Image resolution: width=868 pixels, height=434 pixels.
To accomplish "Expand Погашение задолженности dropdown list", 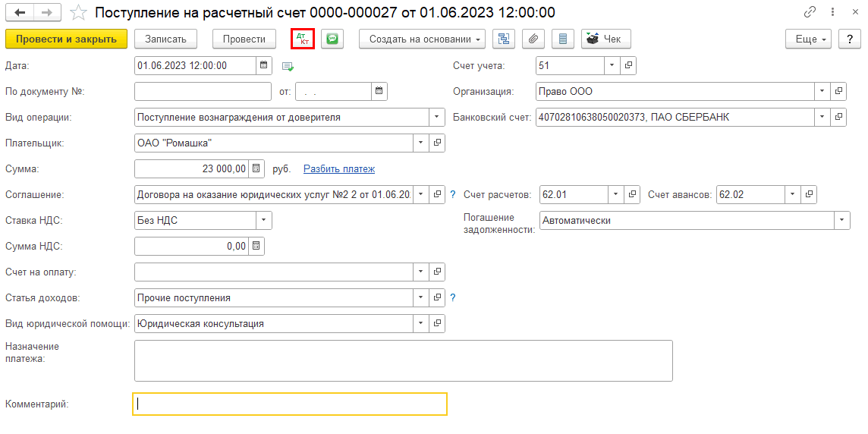I will tap(841, 220).
